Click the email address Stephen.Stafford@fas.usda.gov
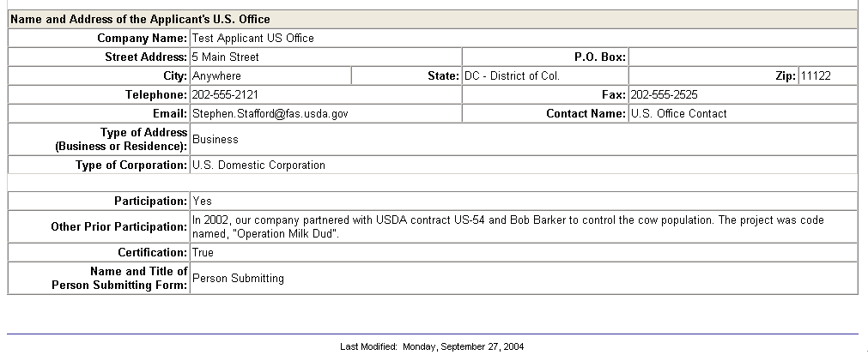 (x=270, y=114)
